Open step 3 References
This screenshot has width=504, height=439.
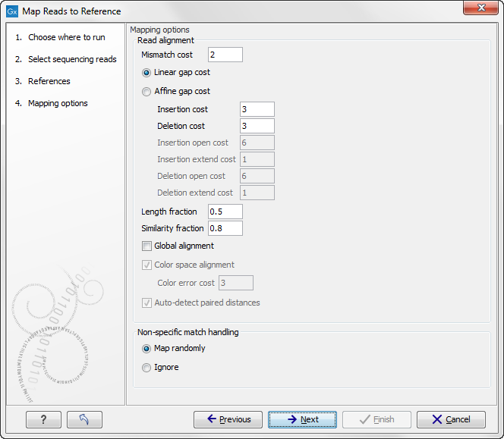click(43, 81)
